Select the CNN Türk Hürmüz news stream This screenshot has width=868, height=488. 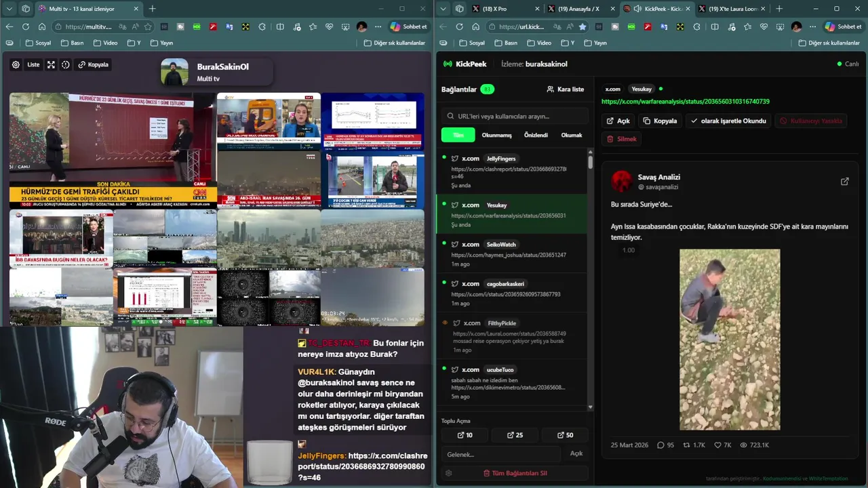pos(113,150)
